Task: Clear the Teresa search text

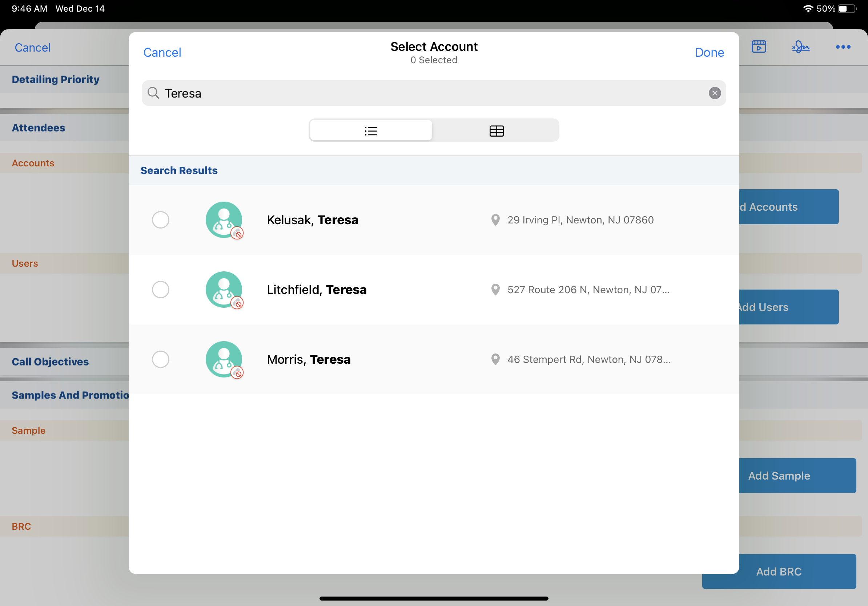Action: tap(714, 93)
